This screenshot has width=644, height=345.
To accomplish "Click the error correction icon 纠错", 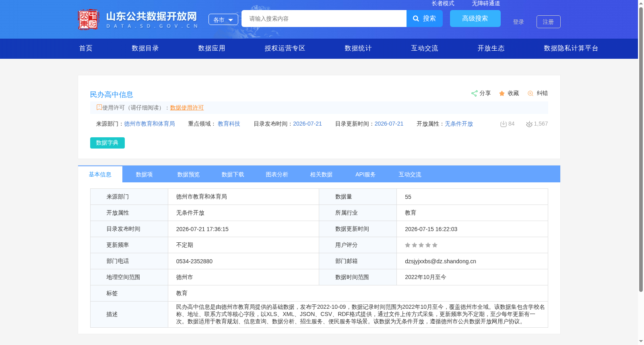I will coord(530,93).
